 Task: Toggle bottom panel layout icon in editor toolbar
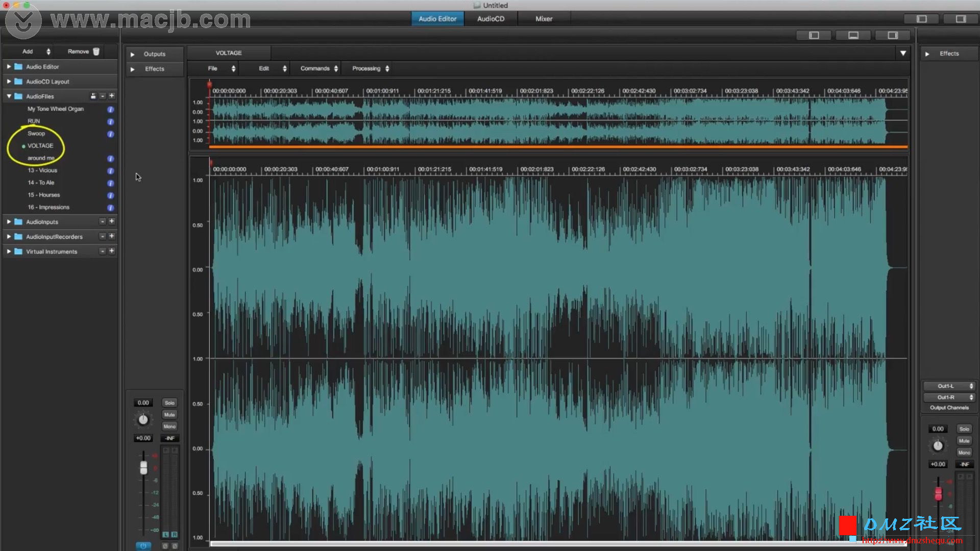(853, 35)
